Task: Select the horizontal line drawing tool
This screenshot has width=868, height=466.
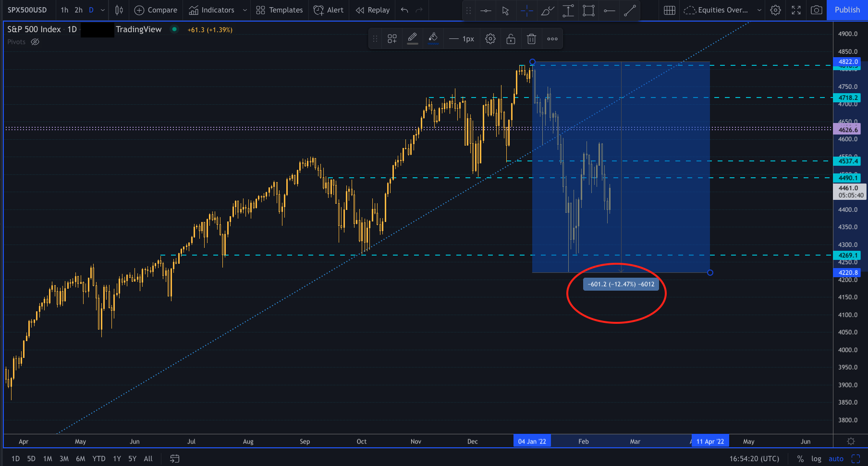Action: click(486, 10)
